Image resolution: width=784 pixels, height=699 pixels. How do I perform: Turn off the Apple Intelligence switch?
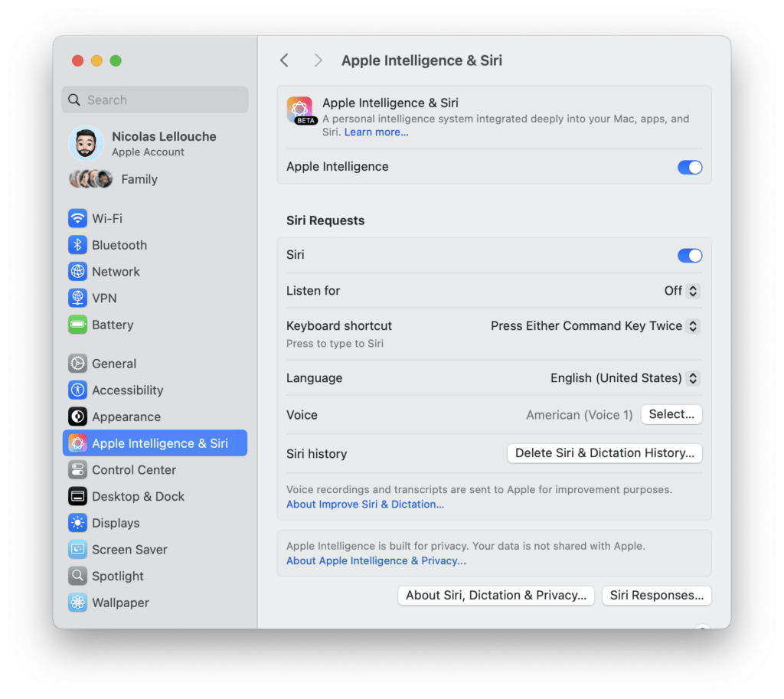[690, 167]
